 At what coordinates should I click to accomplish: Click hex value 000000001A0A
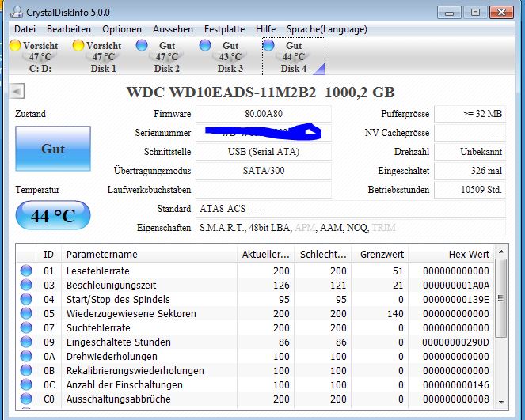point(456,285)
